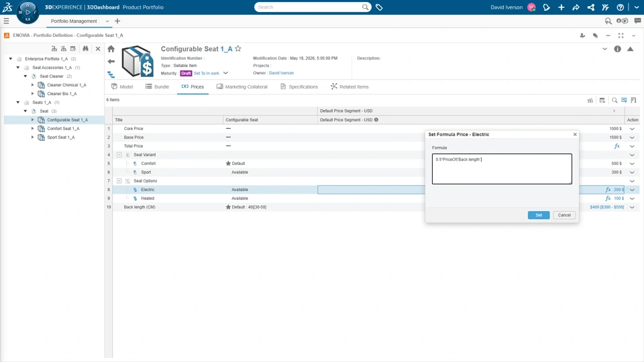Expand Sport Seat 1_A node

click(x=33, y=137)
